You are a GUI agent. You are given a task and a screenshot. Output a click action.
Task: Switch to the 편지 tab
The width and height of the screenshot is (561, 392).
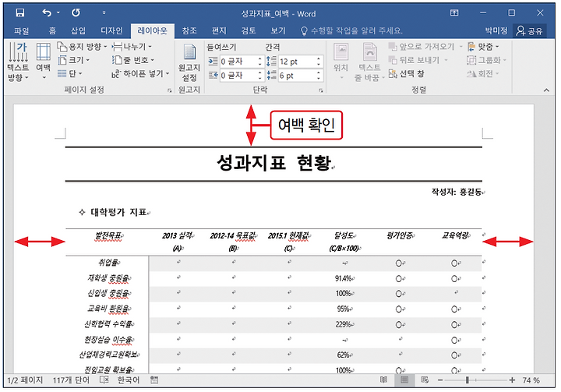pyautogui.click(x=219, y=31)
